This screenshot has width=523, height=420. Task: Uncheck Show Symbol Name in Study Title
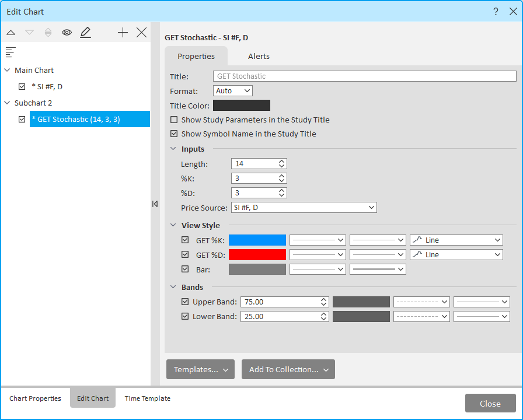(x=174, y=134)
